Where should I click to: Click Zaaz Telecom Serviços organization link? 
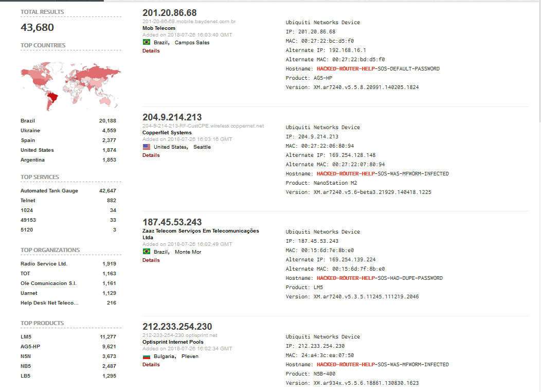(201, 234)
